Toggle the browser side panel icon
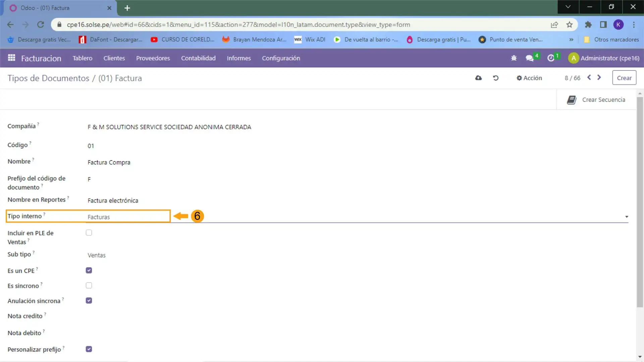 pos(603,24)
